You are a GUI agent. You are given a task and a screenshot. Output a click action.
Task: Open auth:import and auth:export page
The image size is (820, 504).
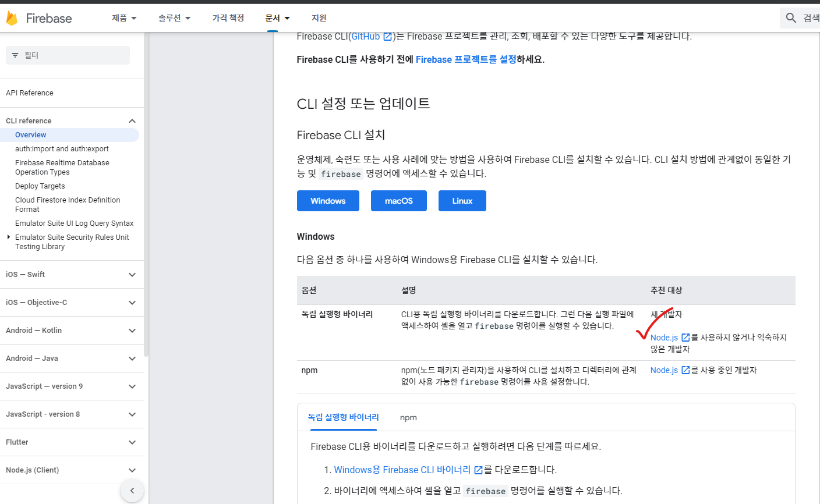62,149
